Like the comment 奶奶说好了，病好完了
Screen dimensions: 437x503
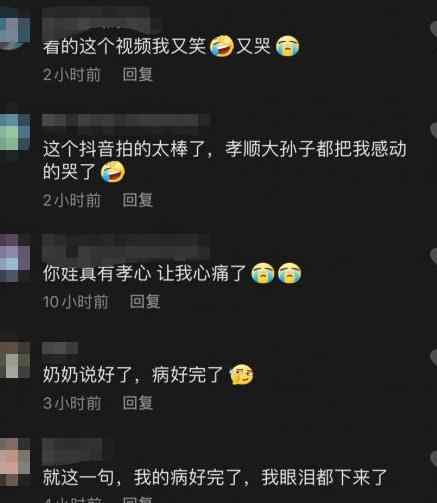(434, 357)
